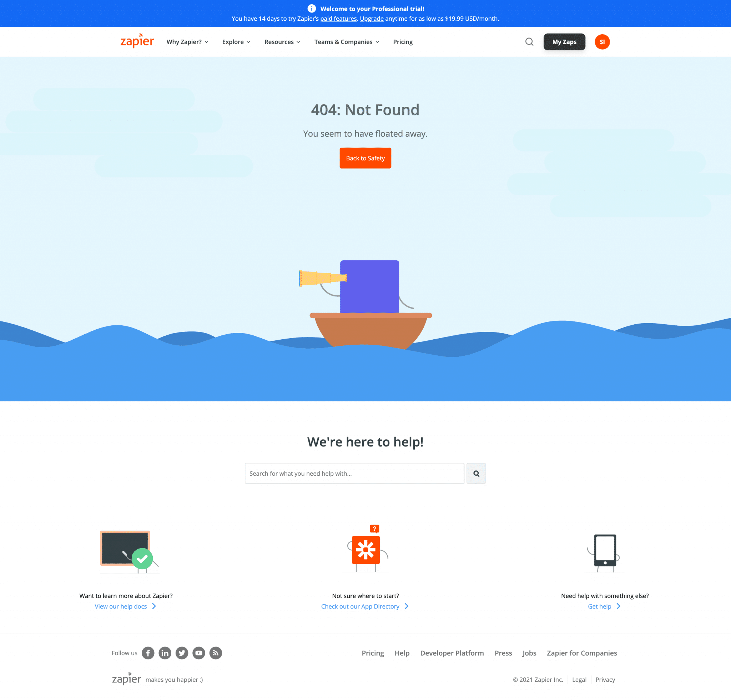
Task: Click the Back to Safety button
Action: (x=365, y=158)
